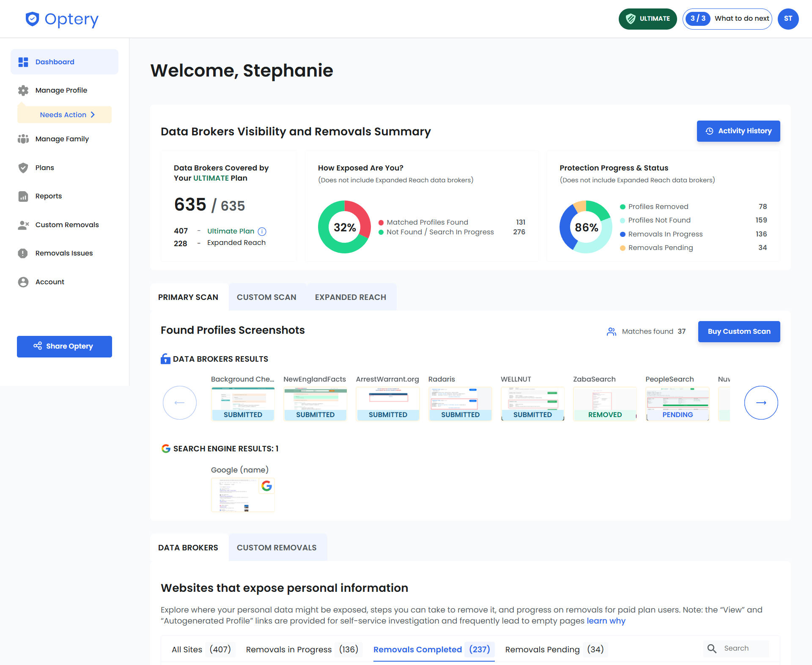
Task: Show next data broker screenshots
Action: 761,403
